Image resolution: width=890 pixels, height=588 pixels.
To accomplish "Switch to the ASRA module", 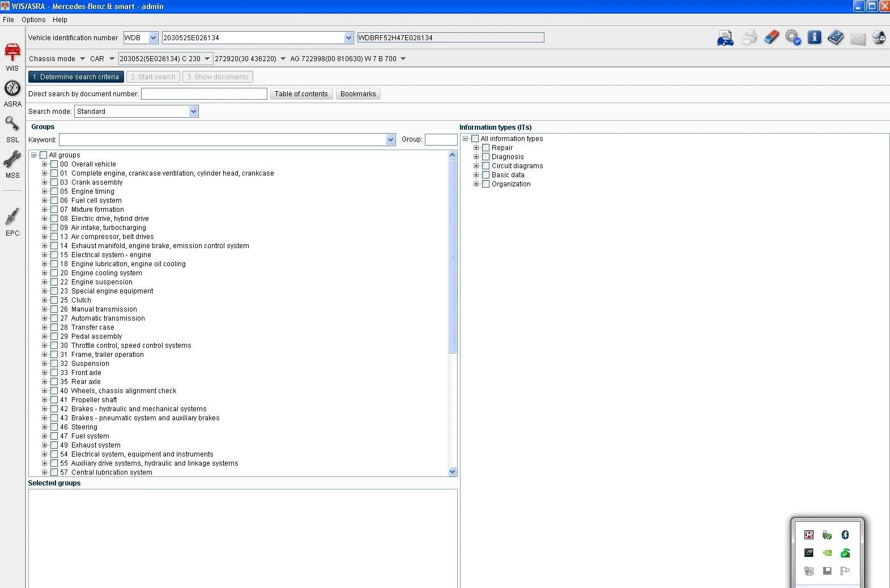I will tap(12, 92).
